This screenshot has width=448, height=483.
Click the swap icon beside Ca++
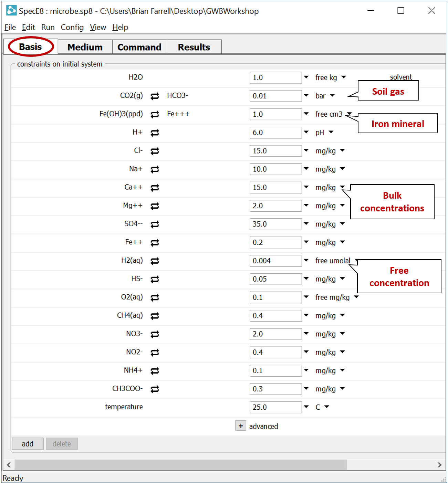coord(155,188)
